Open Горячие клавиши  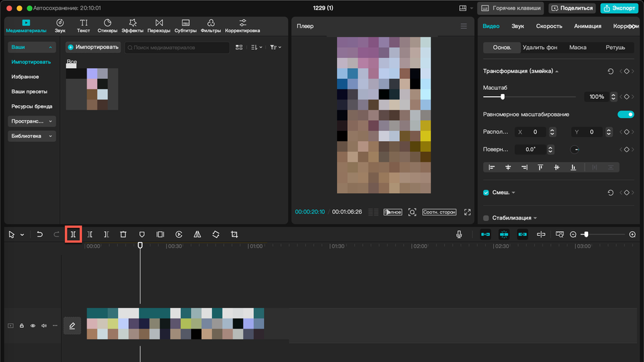click(x=511, y=8)
